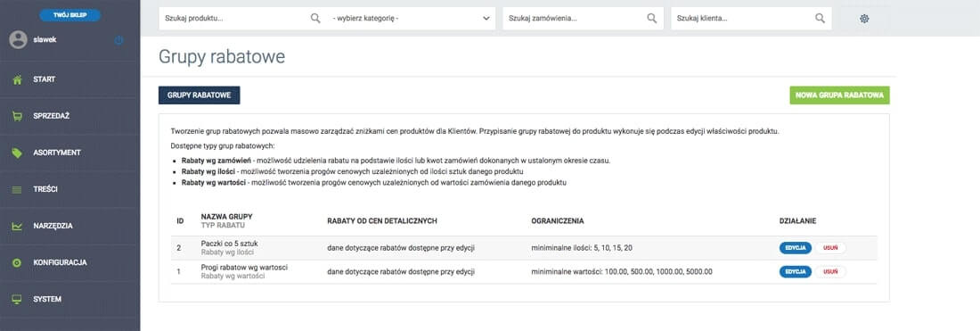Click the 'Grupy rabatowe' page heading

pos(222,57)
